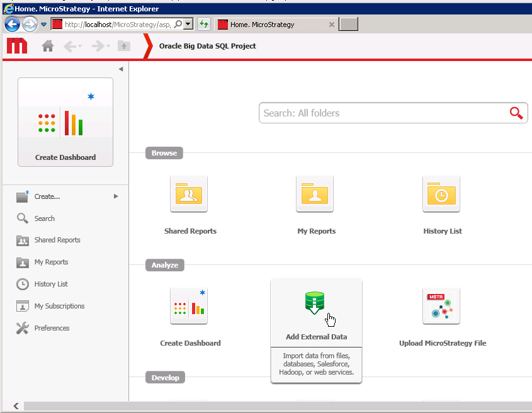Open Upload MicroStrategy File
Screen dimensions: 532x413
[441, 307]
